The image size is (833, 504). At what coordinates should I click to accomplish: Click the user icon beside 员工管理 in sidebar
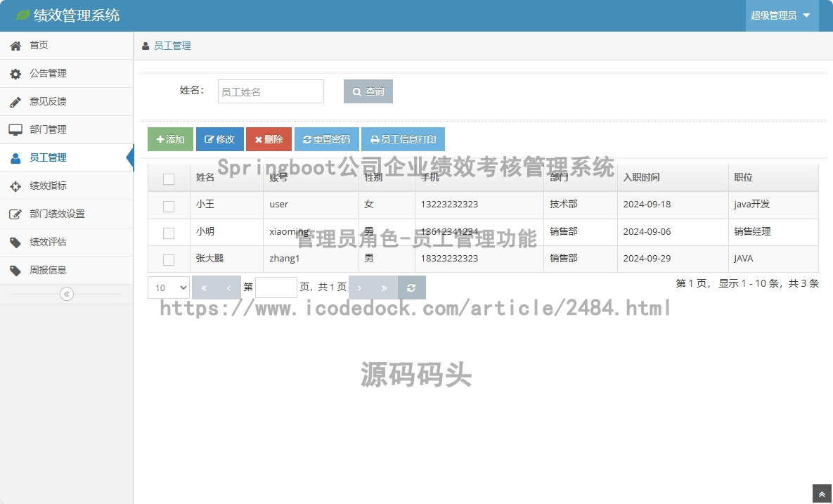coord(15,157)
